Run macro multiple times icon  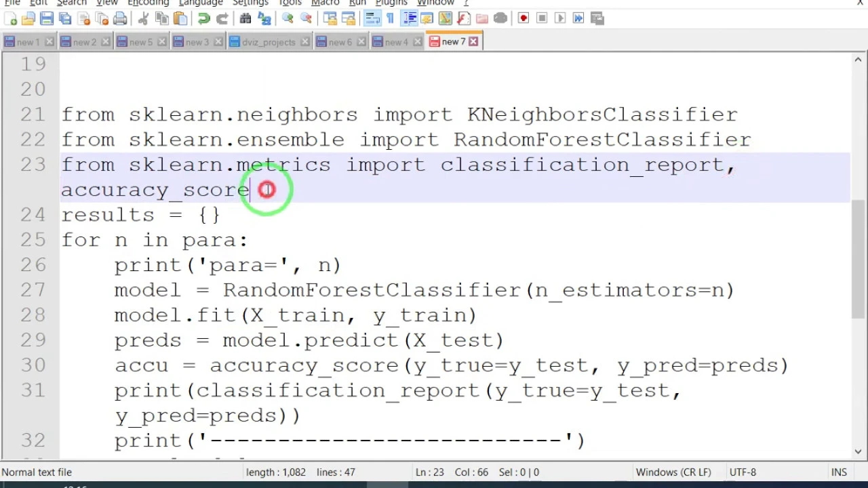[x=578, y=18]
